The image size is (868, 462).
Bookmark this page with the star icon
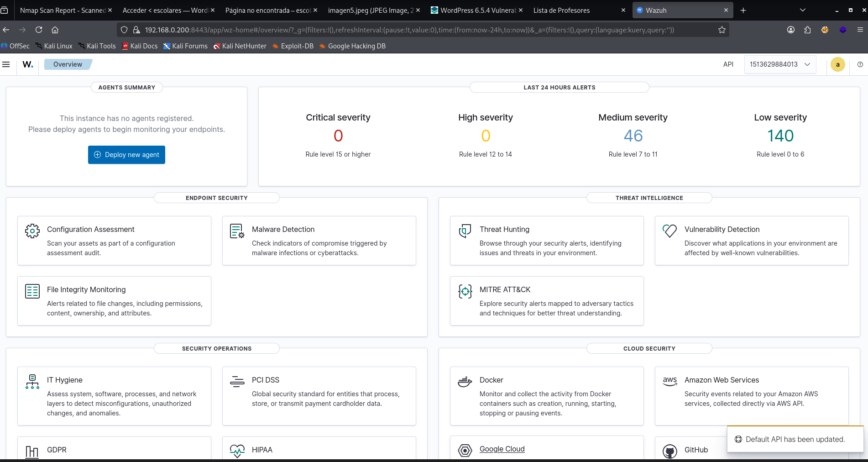tap(722, 30)
